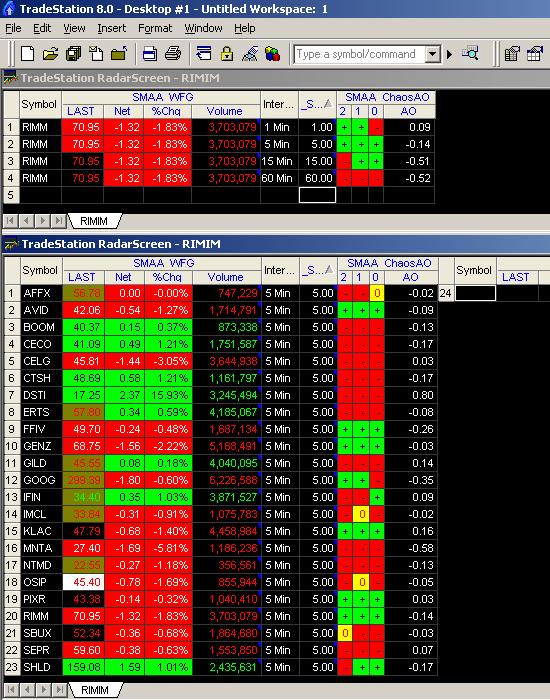Click the new blank document icon

28,54
